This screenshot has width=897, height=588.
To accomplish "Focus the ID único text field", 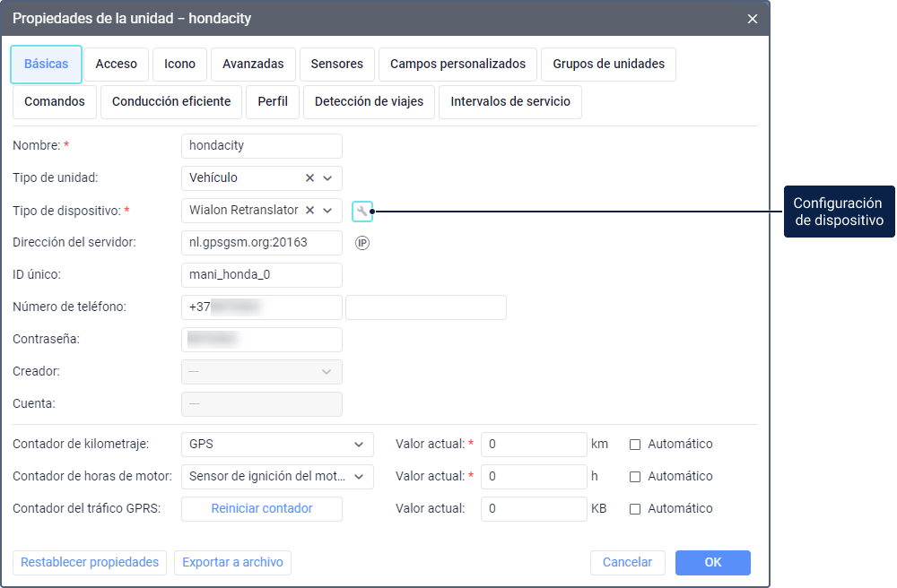I will point(261,275).
